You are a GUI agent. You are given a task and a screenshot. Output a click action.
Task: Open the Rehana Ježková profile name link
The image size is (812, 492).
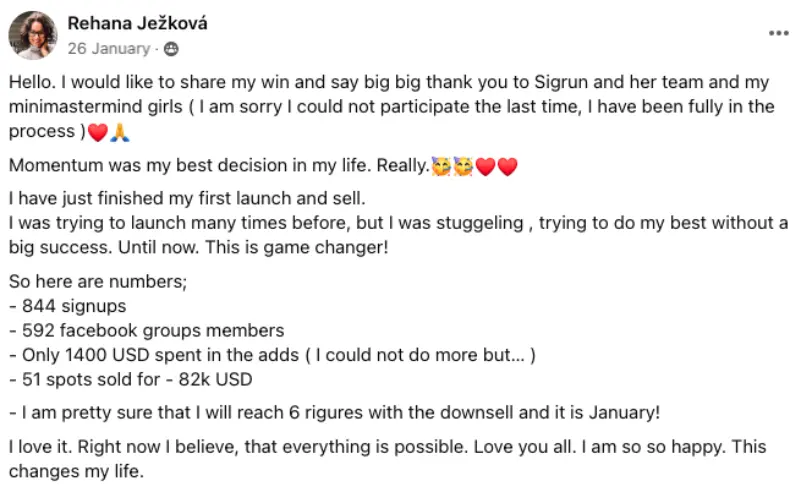pos(137,24)
